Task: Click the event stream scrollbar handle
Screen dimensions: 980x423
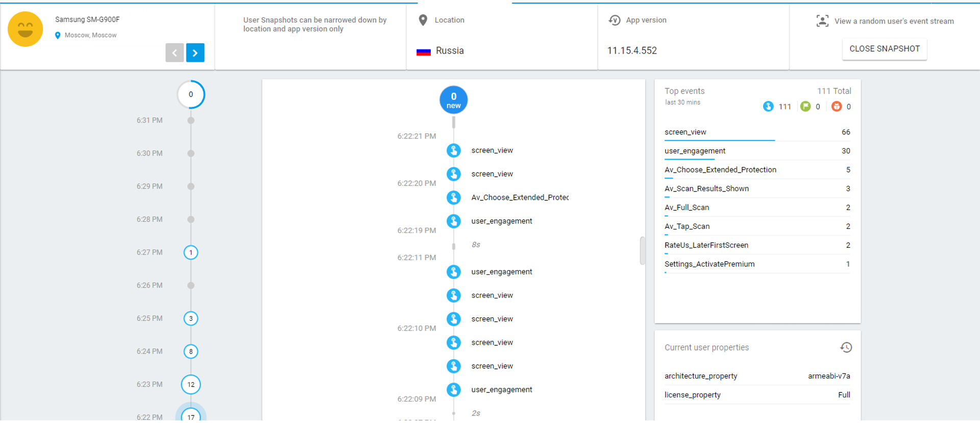Action: click(643, 250)
